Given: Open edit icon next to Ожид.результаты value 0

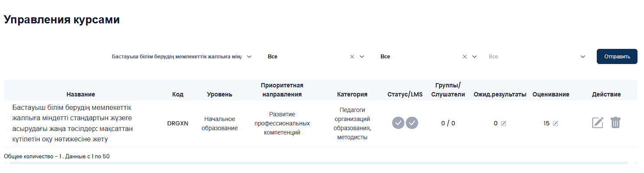Looking at the screenshot, I should [x=503, y=123].
